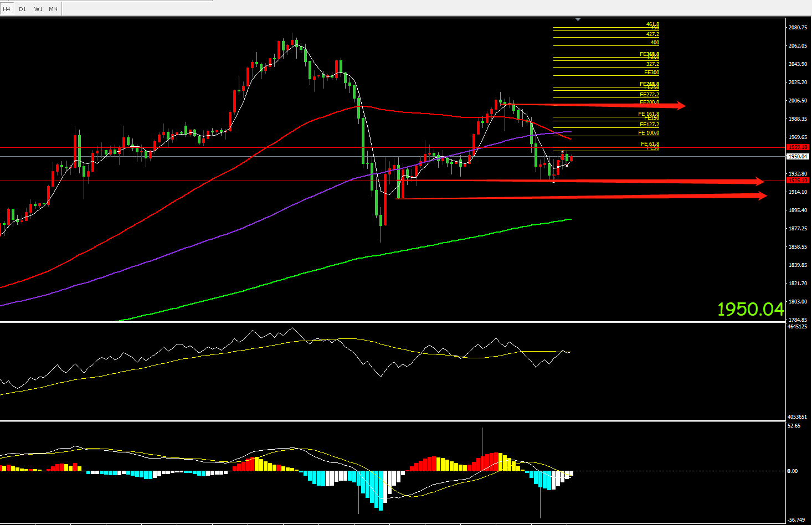
Task: Select the lowest red arrow near 1914
Action: click(x=582, y=197)
